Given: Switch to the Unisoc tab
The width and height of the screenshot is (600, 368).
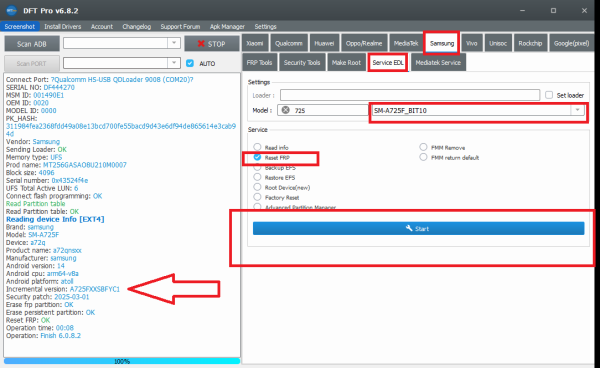Looking at the screenshot, I should [498, 43].
